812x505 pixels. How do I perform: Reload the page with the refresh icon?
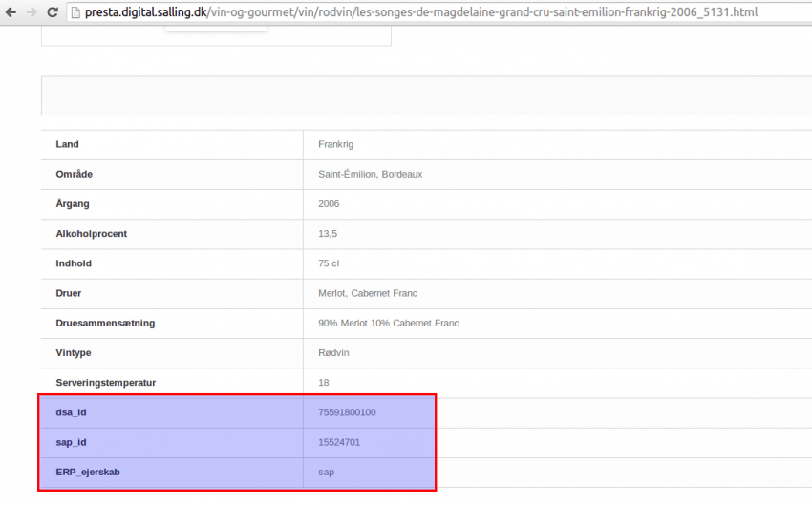pyautogui.click(x=53, y=11)
